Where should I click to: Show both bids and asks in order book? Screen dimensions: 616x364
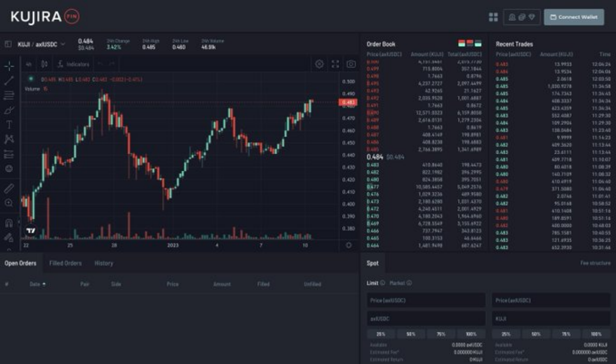point(462,43)
